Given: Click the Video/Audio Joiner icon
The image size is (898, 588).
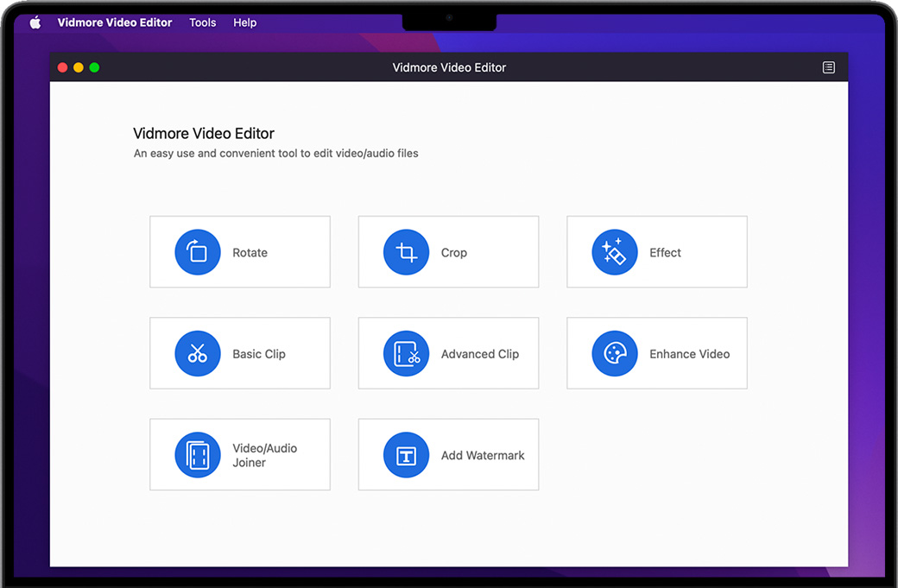Looking at the screenshot, I should pos(197,455).
